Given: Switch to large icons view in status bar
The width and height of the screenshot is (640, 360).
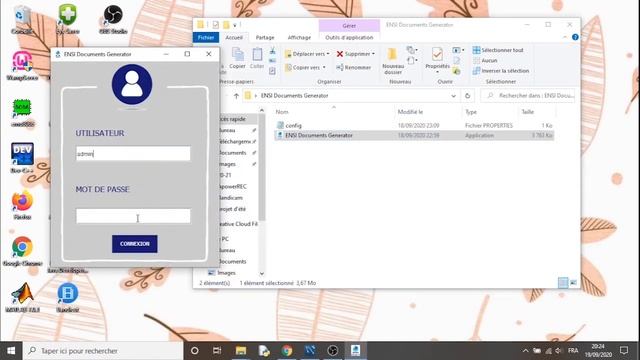Looking at the screenshot, I should (573, 283).
